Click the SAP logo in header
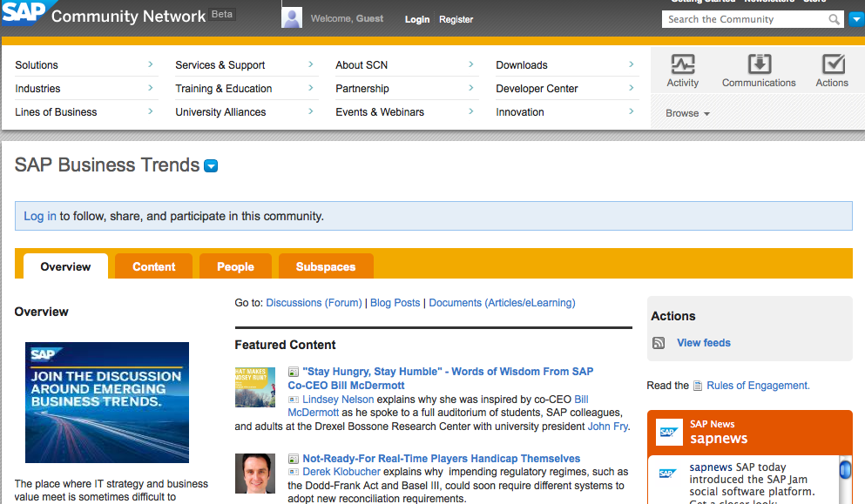This screenshot has height=504, width=865. coord(24,17)
